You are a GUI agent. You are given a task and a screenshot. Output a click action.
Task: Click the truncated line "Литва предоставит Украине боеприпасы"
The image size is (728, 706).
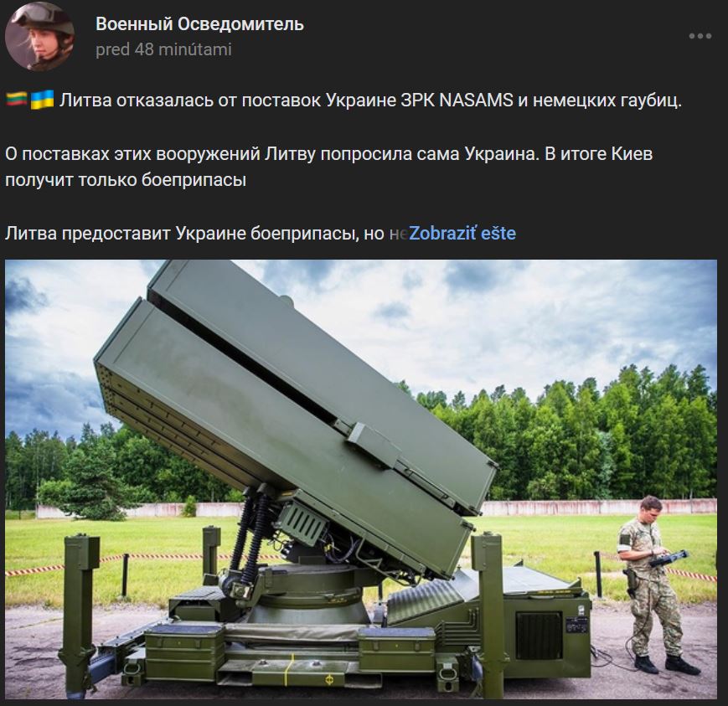tap(180, 234)
